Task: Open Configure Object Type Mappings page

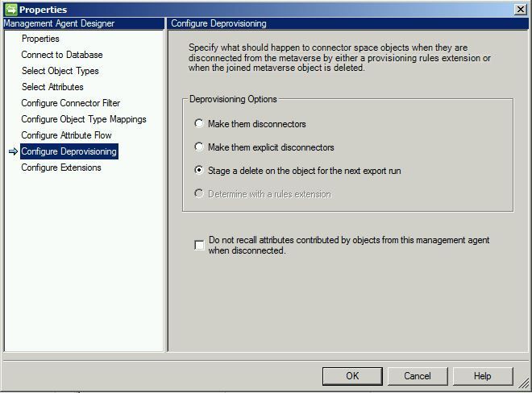Action: (x=84, y=119)
